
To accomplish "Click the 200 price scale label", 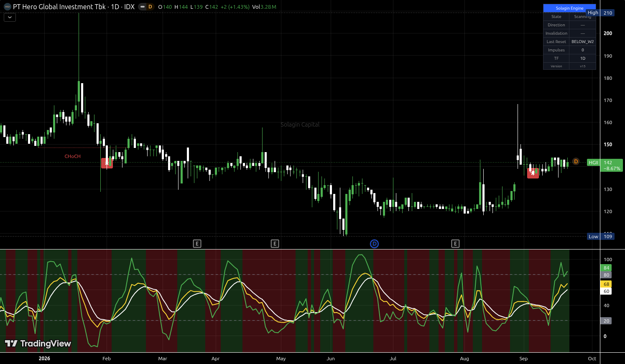I will 608,33.
